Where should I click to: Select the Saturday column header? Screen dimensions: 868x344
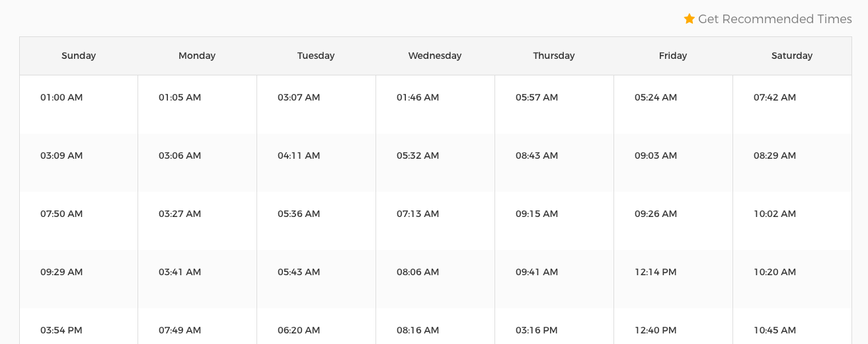pyautogui.click(x=792, y=56)
